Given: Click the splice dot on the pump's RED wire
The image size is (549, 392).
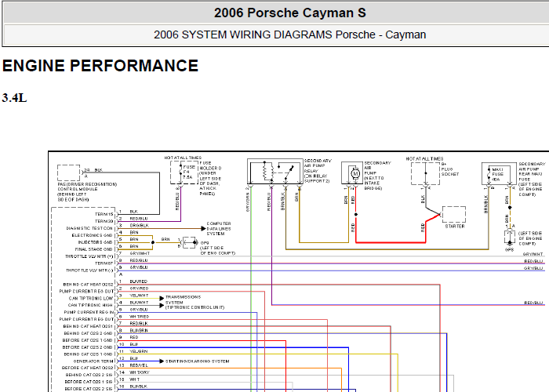Looking at the screenshot, I should [356, 214].
